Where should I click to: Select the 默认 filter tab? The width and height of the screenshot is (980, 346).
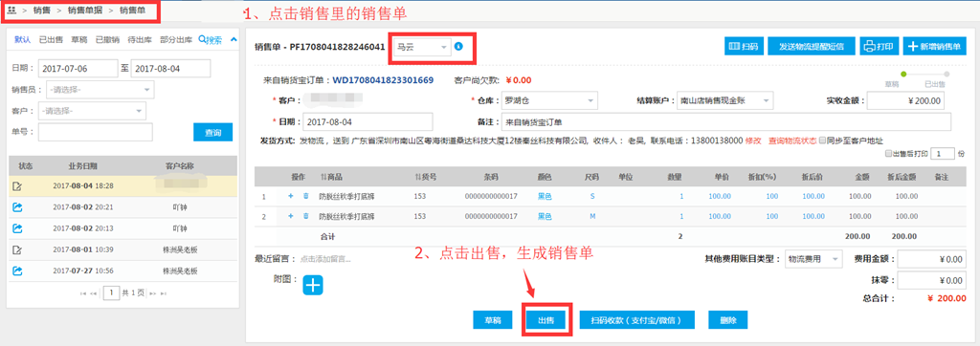[x=23, y=40]
